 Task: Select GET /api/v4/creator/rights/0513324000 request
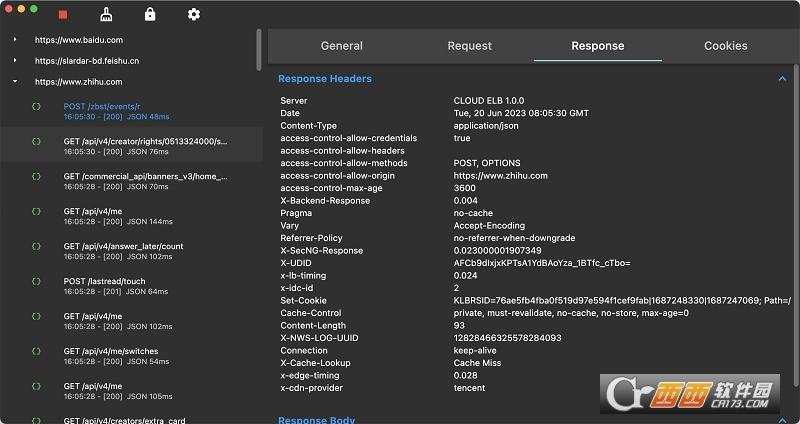point(131,146)
